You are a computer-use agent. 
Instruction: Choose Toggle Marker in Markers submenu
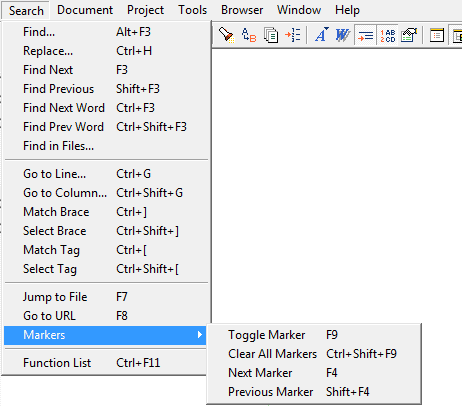pos(314,335)
